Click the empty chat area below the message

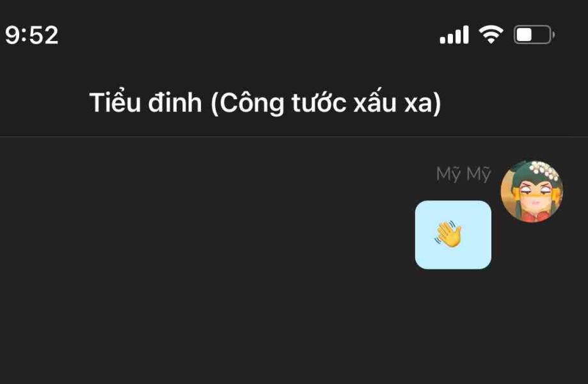pyautogui.click(x=294, y=326)
